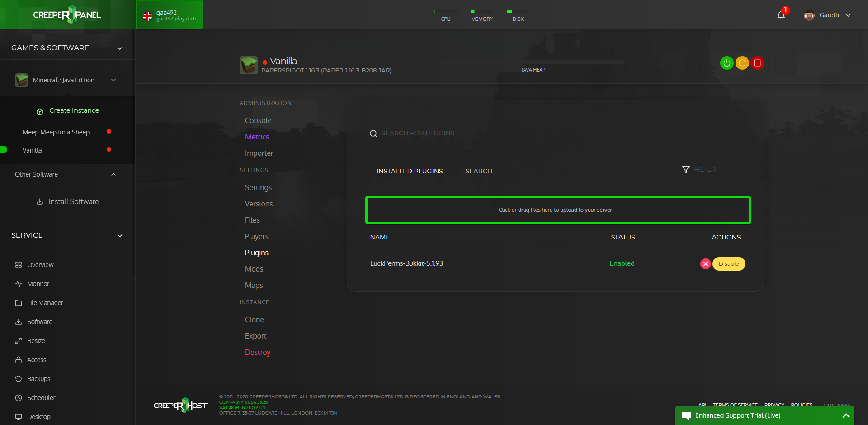Open the Versions menu item
This screenshot has height=425, width=868.
coord(259,204)
